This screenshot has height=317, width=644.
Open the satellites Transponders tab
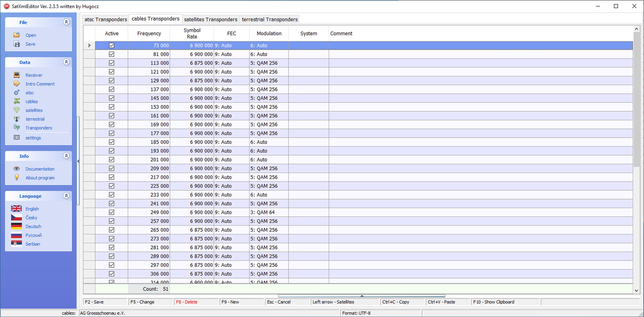coord(211,20)
